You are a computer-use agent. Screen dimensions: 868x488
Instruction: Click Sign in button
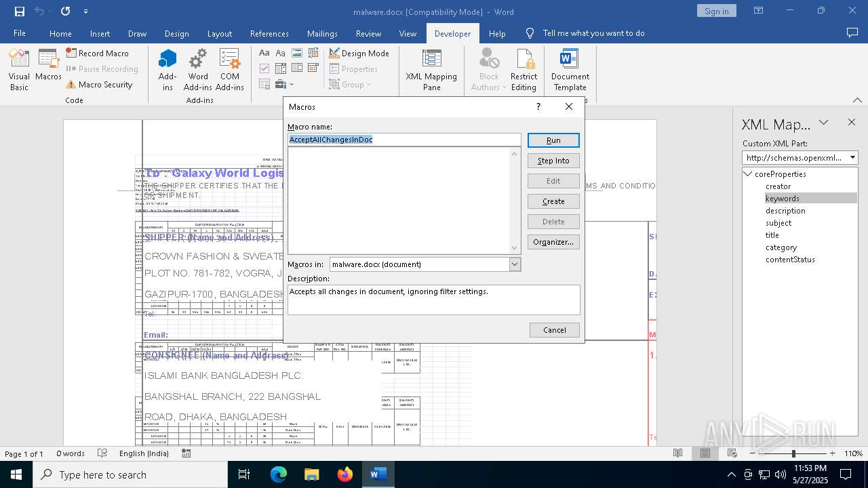[716, 11]
